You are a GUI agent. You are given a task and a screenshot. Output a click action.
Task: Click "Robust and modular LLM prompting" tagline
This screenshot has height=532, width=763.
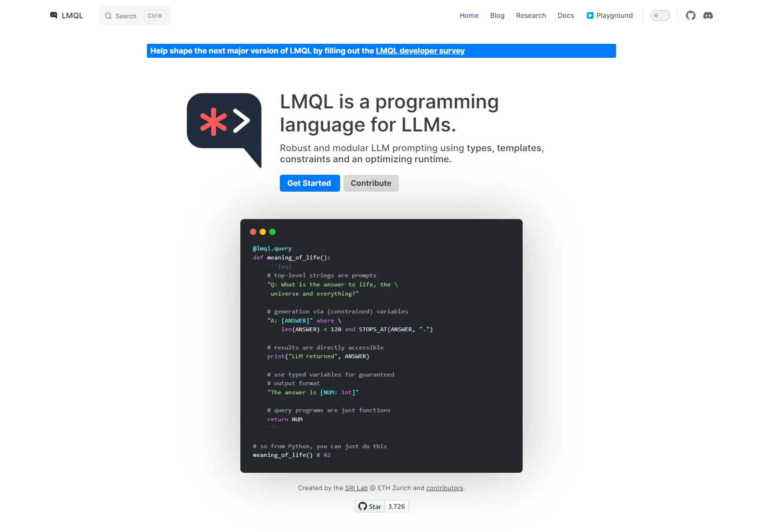tap(412, 154)
